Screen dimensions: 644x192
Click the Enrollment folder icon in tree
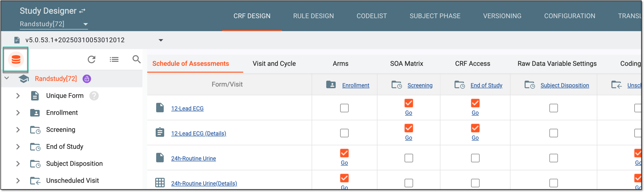coord(35,113)
